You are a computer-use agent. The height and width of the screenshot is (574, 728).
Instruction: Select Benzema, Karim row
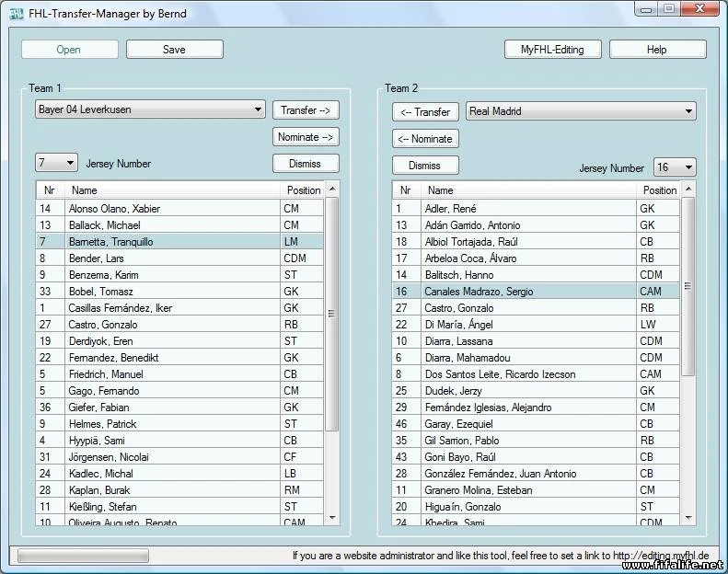click(179, 275)
